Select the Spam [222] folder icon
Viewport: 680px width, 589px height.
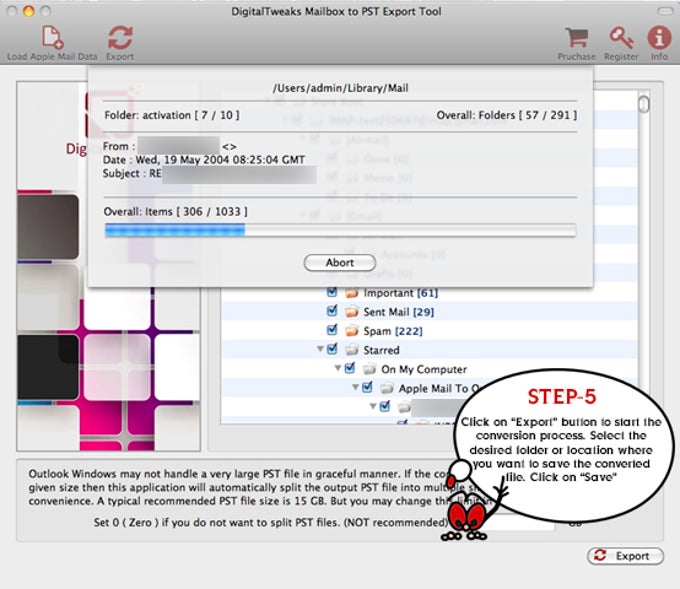tap(352, 331)
